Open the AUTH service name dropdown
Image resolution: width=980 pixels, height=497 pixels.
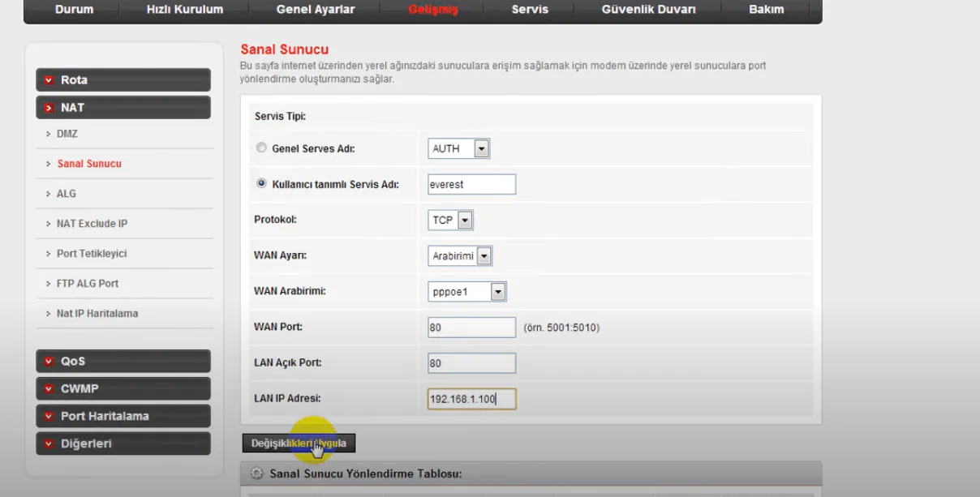pyautogui.click(x=481, y=148)
